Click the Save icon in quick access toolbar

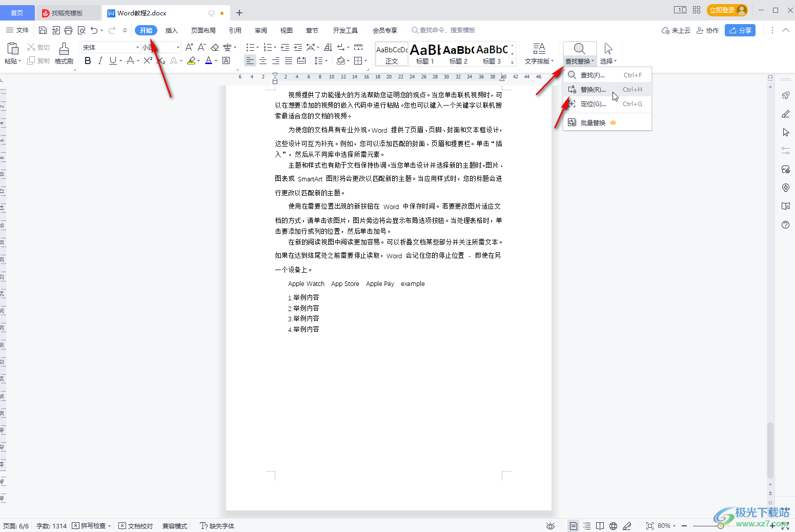[43, 30]
